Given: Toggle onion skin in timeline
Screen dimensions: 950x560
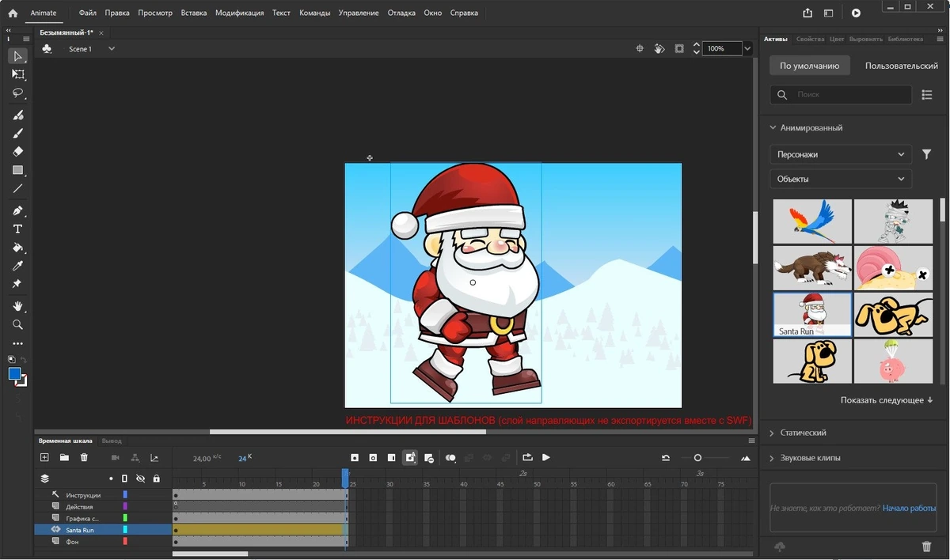Looking at the screenshot, I should pos(450,457).
